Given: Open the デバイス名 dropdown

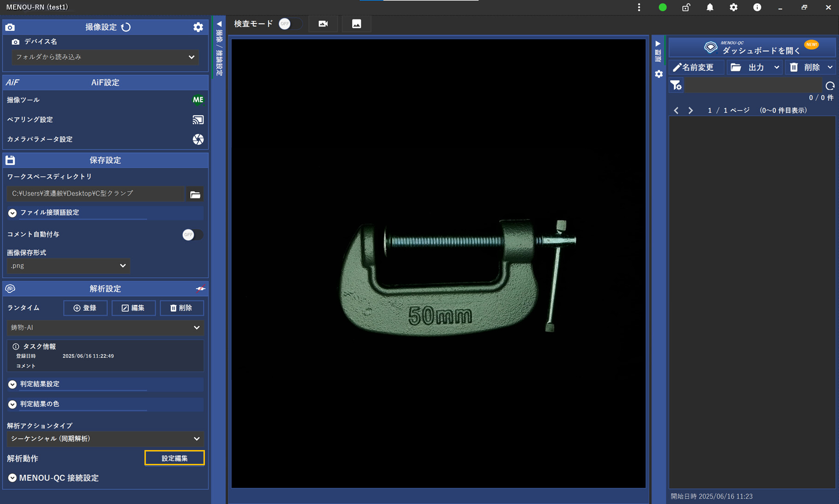Looking at the screenshot, I should pos(105,57).
